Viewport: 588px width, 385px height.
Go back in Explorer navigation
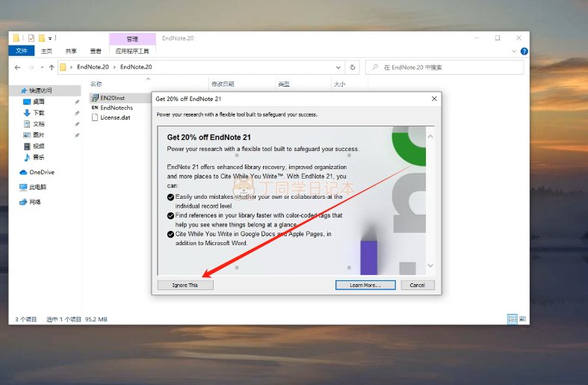pyautogui.click(x=17, y=67)
